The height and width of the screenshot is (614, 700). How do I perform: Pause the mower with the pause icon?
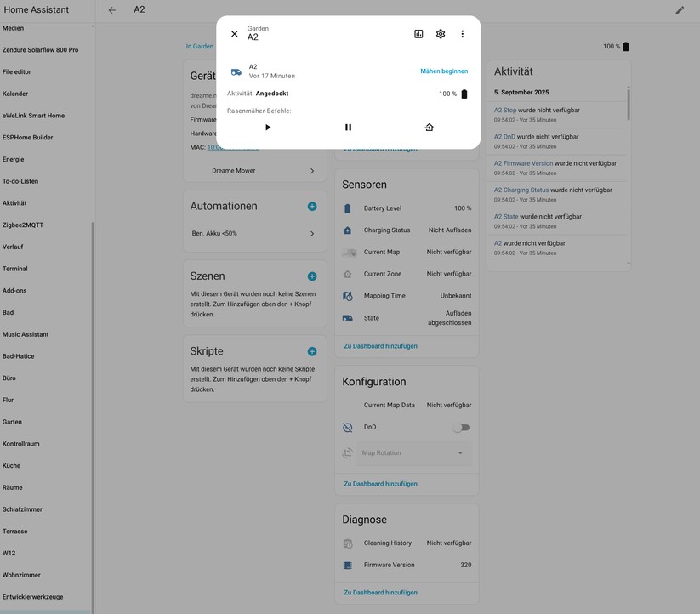point(348,127)
